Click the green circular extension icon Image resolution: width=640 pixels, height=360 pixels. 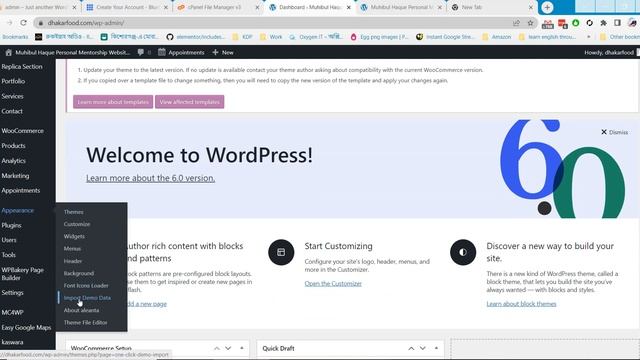pyautogui.click(x=576, y=23)
